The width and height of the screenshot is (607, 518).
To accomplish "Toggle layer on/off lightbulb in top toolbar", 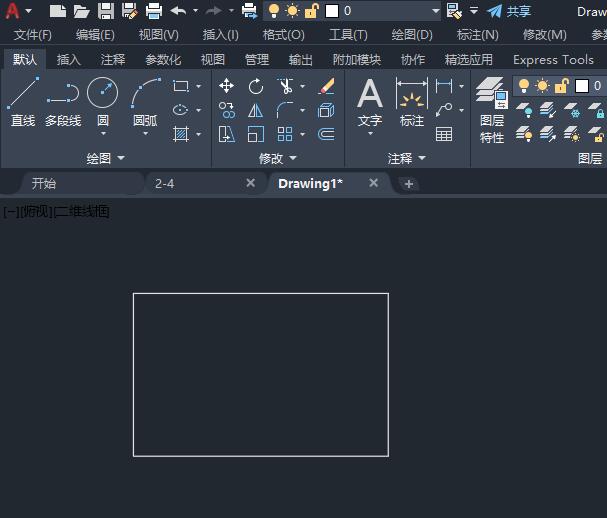I will tap(274, 11).
